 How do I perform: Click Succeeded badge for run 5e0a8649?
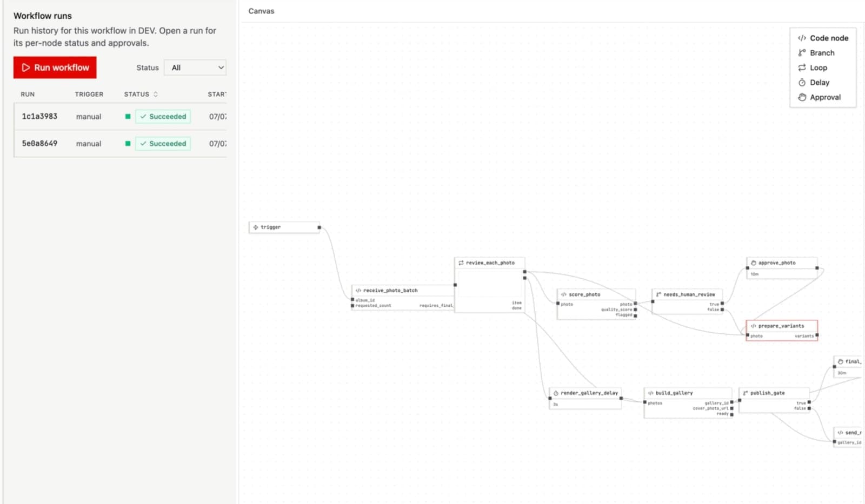pyautogui.click(x=163, y=143)
